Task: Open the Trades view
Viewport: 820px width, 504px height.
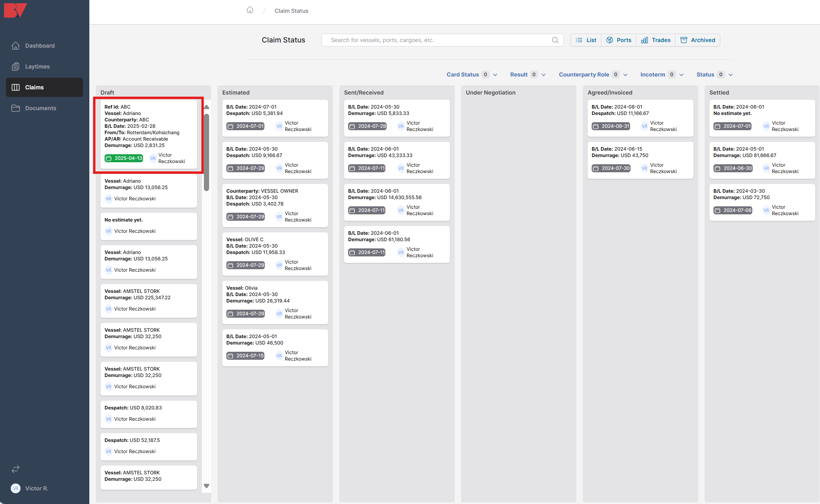Action: (656, 40)
